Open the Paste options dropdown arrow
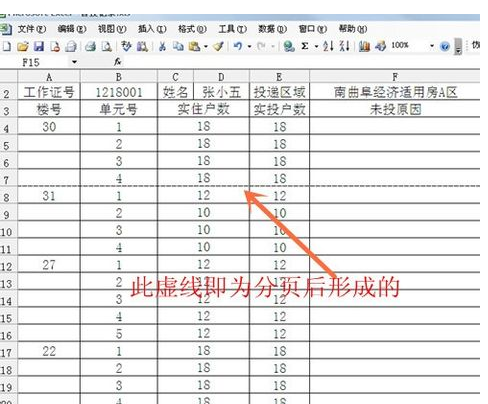Screen dimensions: 488x404 (206, 46)
